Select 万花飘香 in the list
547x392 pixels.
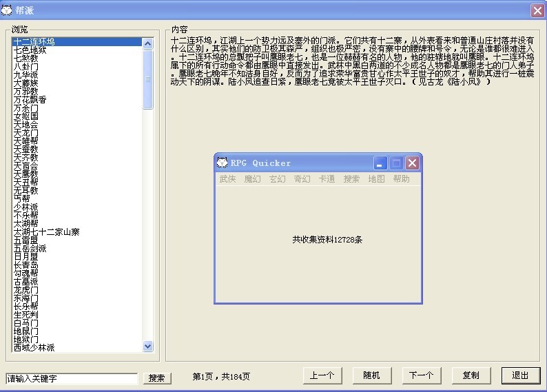[x=77, y=100]
